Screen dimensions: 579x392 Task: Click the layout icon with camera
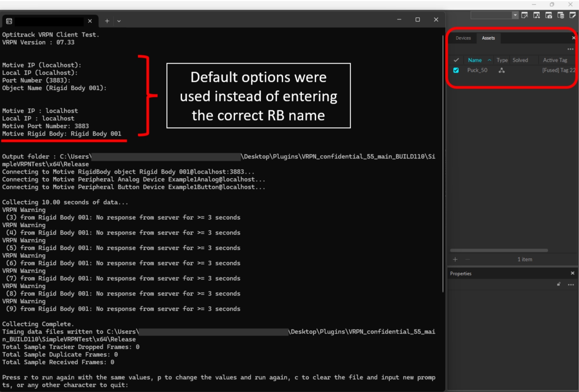coord(549,15)
